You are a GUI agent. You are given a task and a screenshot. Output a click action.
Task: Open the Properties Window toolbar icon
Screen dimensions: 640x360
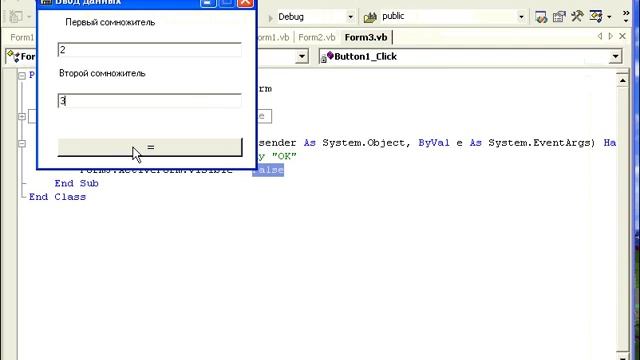click(559, 17)
